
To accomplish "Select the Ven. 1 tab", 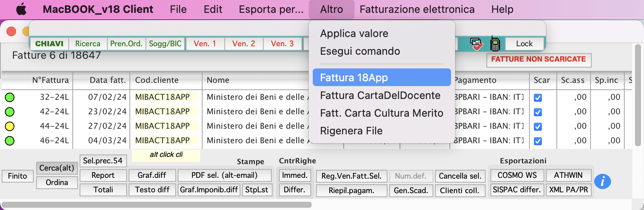I will [x=205, y=43].
